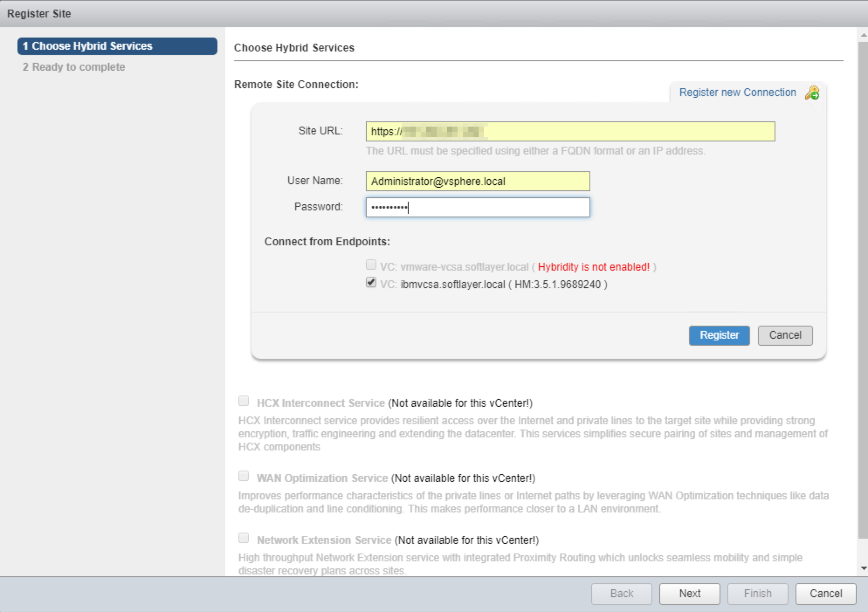Viewport: 868px width, 612px height.
Task: Toggle the WAN Optimization Service checkbox
Action: click(x=244, y=476)
